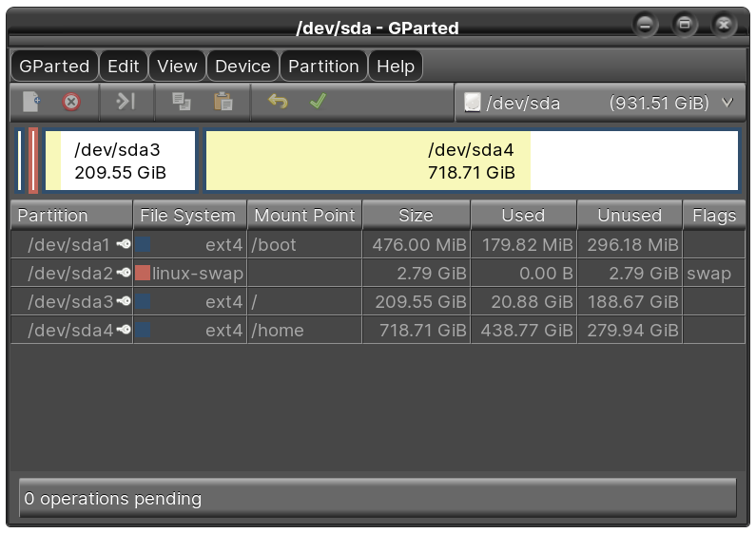
Task: Click the red linux-swap color swatch
Action: tap(143, 274)
